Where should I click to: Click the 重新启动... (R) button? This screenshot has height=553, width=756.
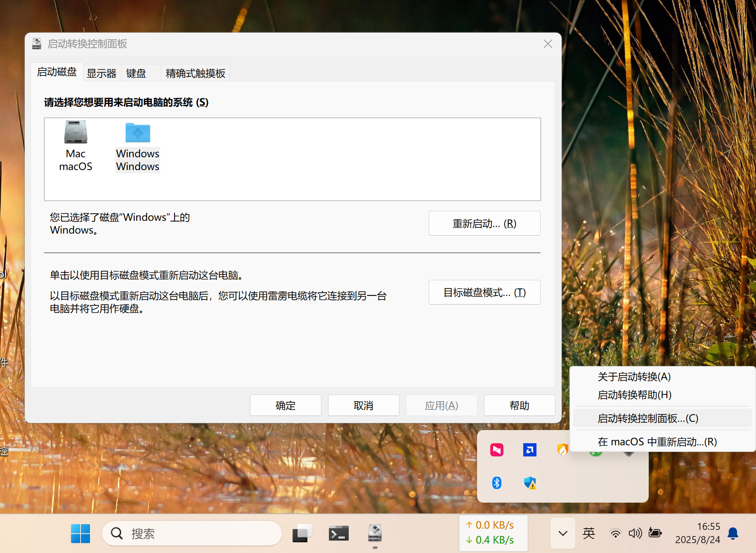pyautogui.click(x=484, y=223)
